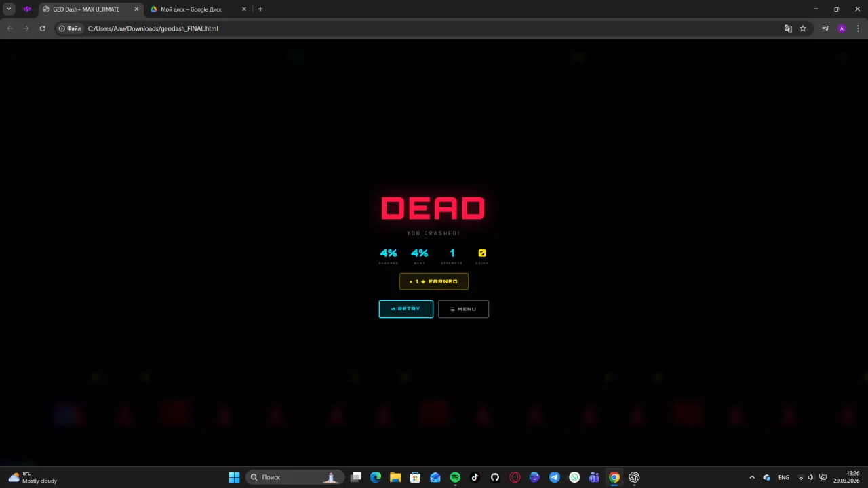Open Chrome's three-dot menu
The width and height of the screenshot is (868, 488).
click(858, 28)
